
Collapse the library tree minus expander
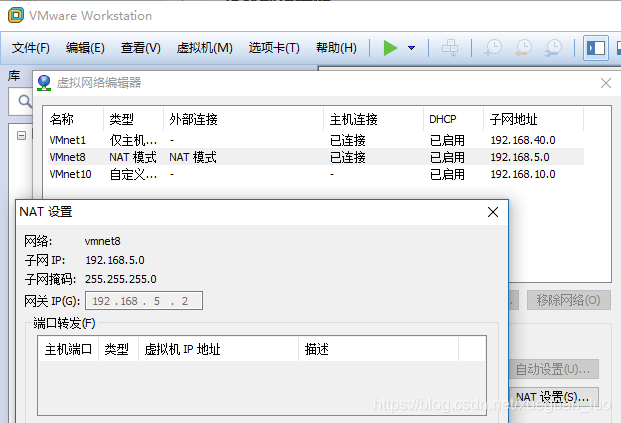pyautogui.click(x=21, y=135)
